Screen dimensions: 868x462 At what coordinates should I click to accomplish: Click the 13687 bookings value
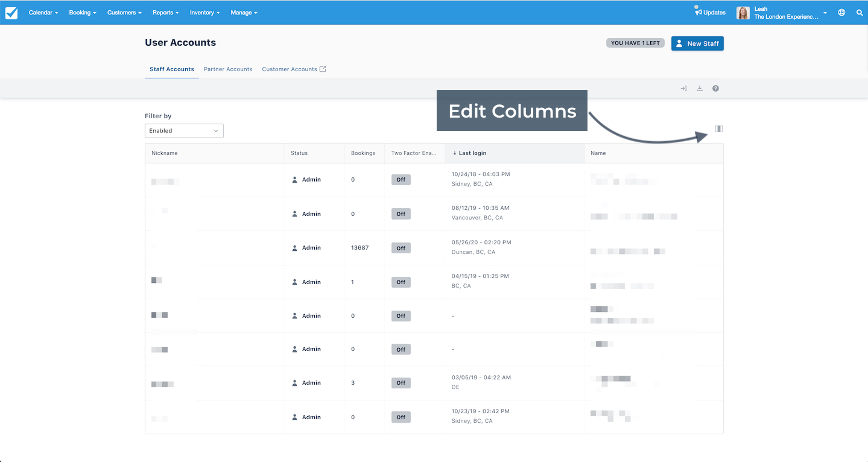click(360, 248)
